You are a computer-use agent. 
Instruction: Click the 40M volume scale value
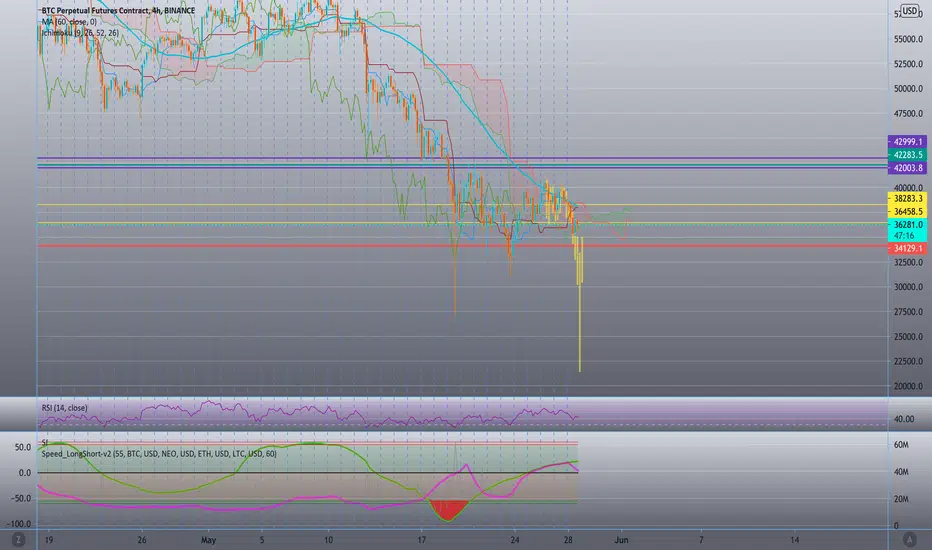coord(901,472)
